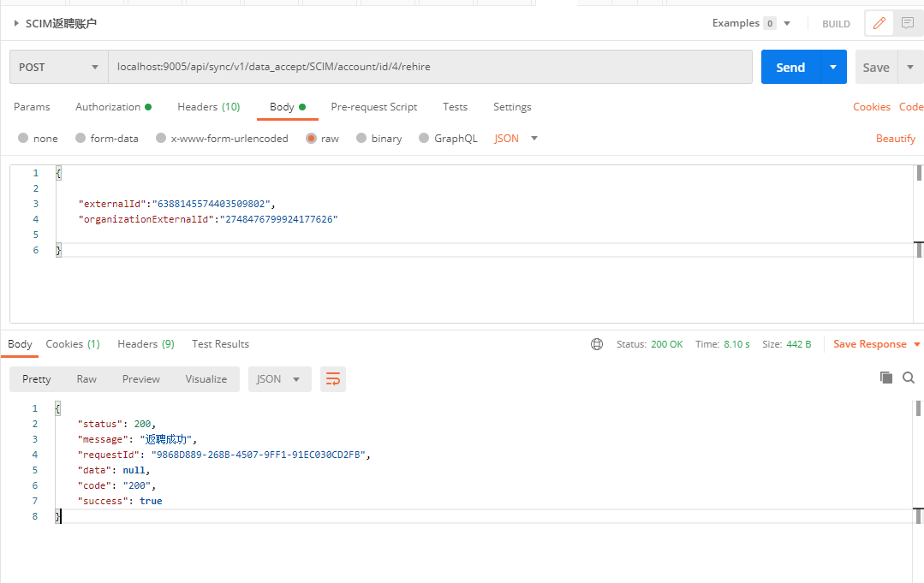
Task: Choose the binary body option
Action: coord(361,139)
